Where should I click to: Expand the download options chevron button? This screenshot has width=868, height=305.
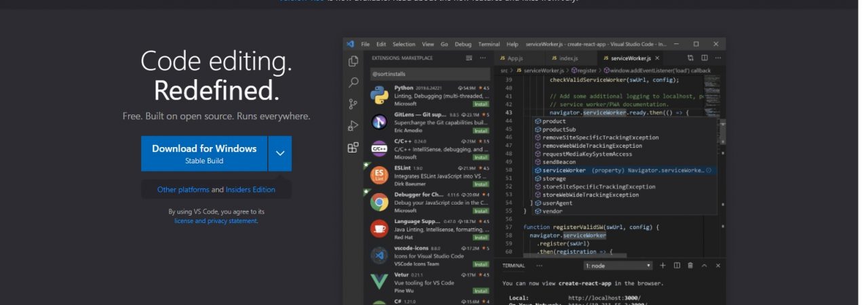click(x=280, y=154)
